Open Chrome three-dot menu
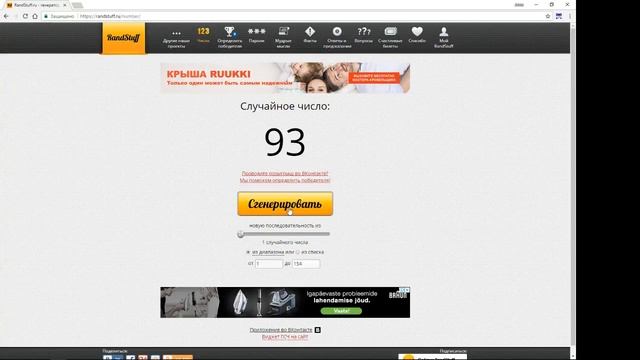This screenshot has height=360, width=640. (x=570, y=16)
